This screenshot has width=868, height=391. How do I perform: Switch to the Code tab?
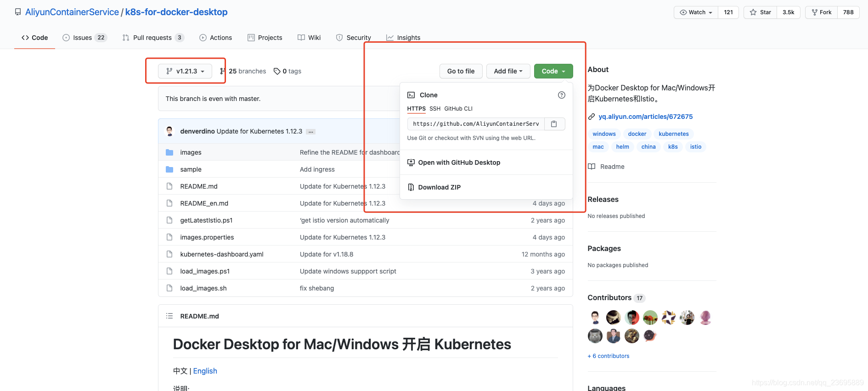pos(35,38)
